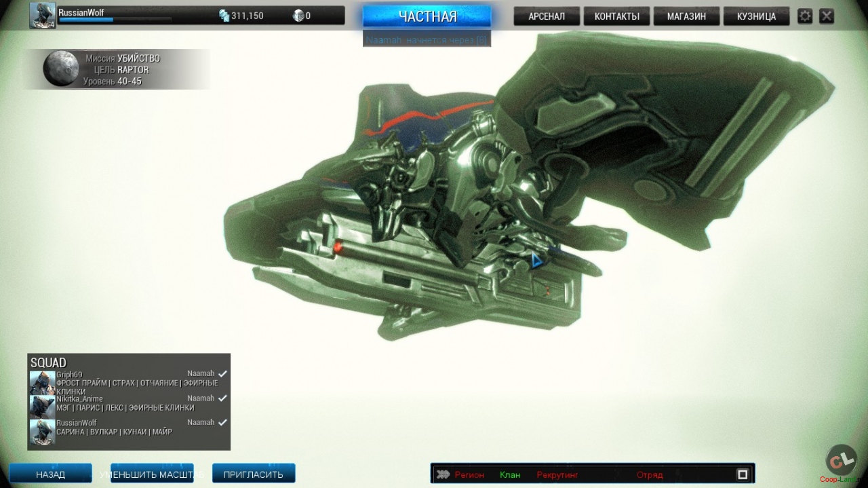This screenshot has width=868, height=488.
Task: Select Griph69's warframe avatar in Squad
Action: click(42, 383)
